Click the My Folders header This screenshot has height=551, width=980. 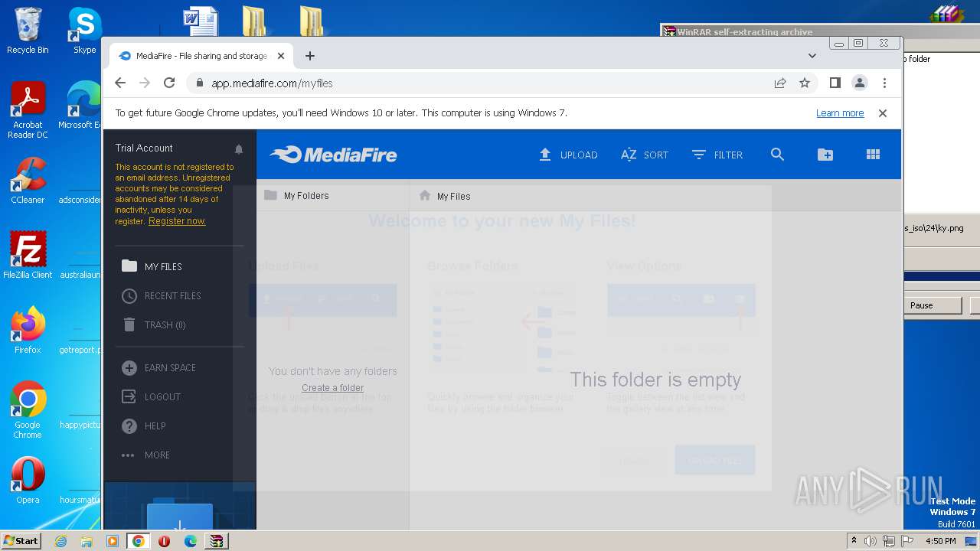(296, 196)
